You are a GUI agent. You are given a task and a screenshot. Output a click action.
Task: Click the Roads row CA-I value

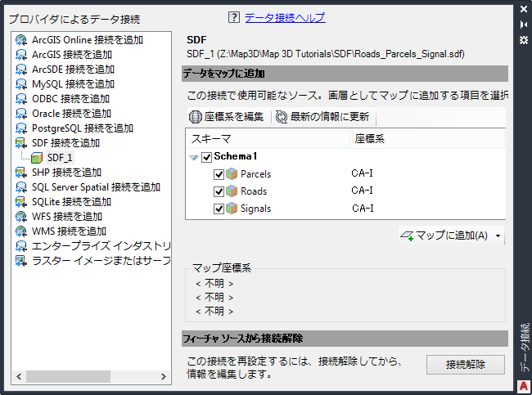362,191
